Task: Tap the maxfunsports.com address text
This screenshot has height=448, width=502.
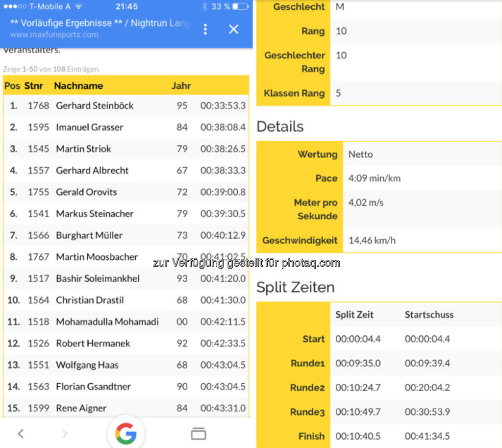Action: (54, 35)
